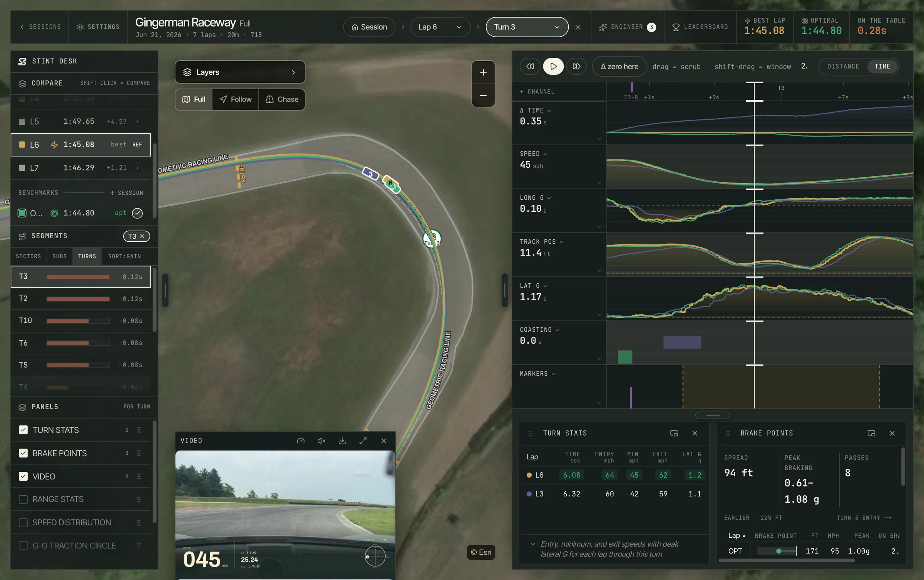Click the map zoom out minus button
The width and height of the screenshot is (924, 580).
click(483, 95)
